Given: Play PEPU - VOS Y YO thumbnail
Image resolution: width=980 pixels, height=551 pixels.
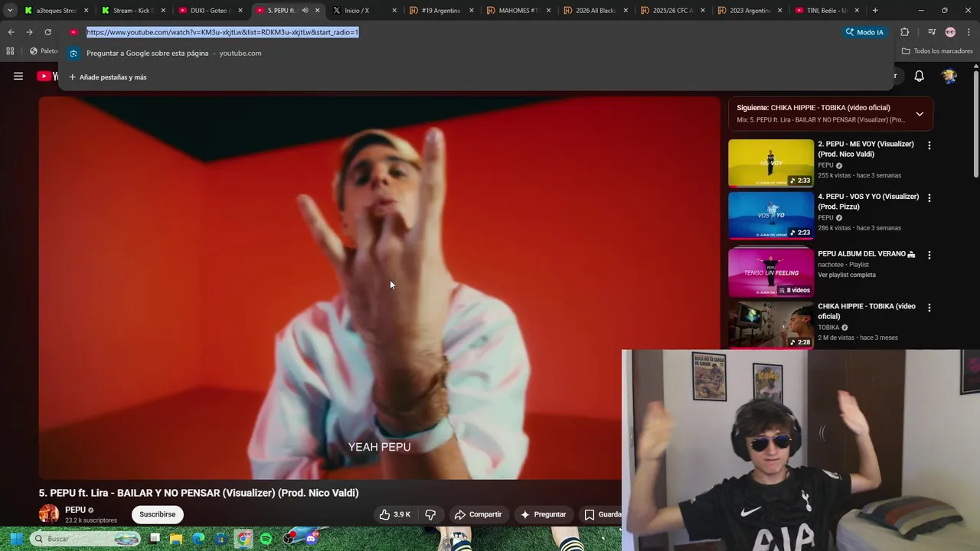Looking at the screenshot, I should (771, 216).
